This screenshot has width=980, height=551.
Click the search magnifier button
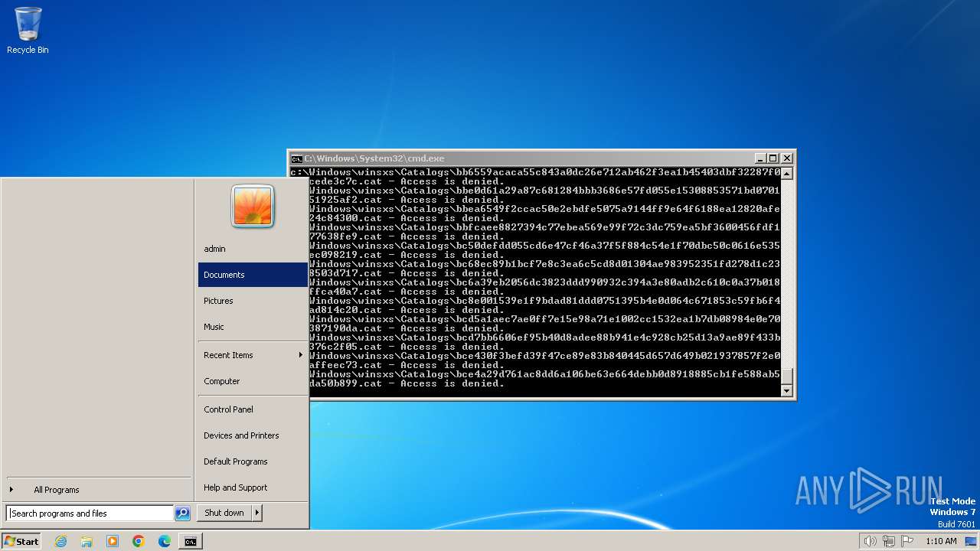coord(182,514)
